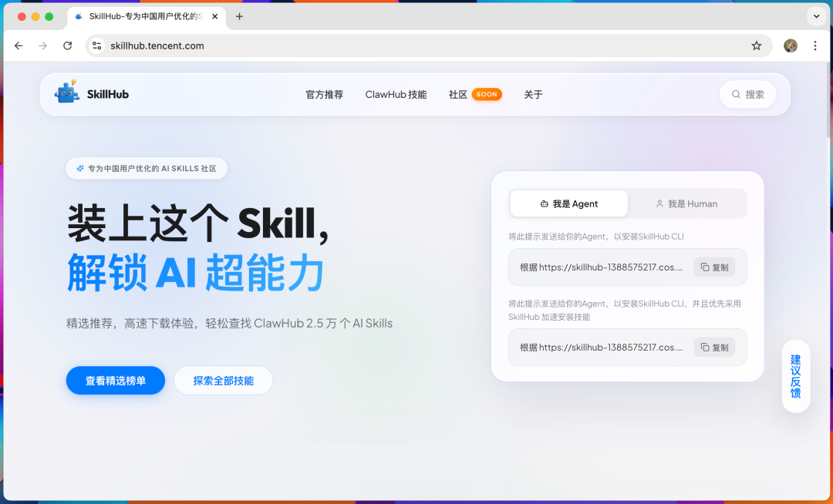Open a new tab with plus button
This screenshot has height=504, width=833.
[240, 16]
